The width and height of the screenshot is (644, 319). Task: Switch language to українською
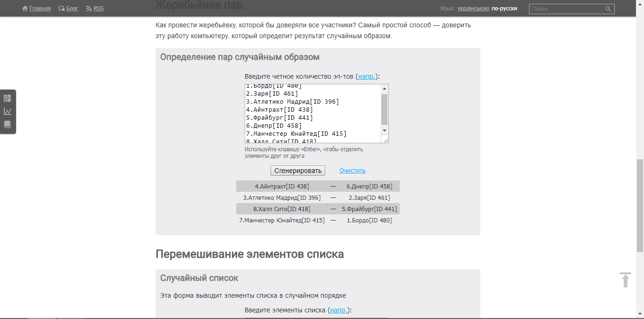tap(473, 8)
